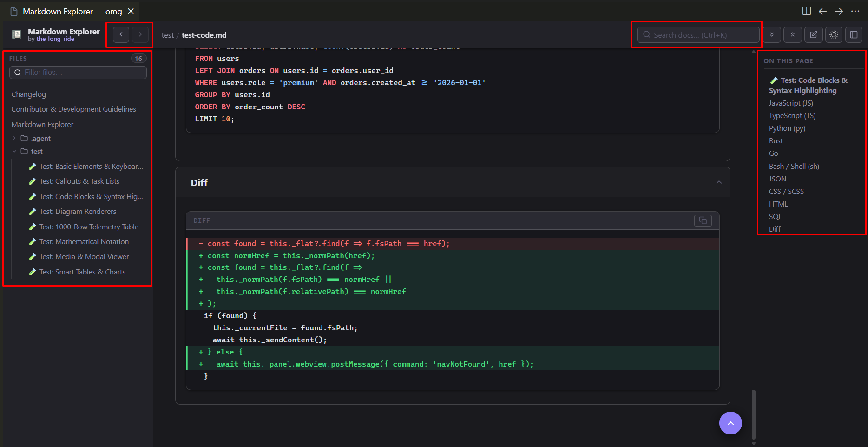Click the test-code.md breadcrumb text
The width and height of the screenshot is (868, 447).
coord(204,35)
